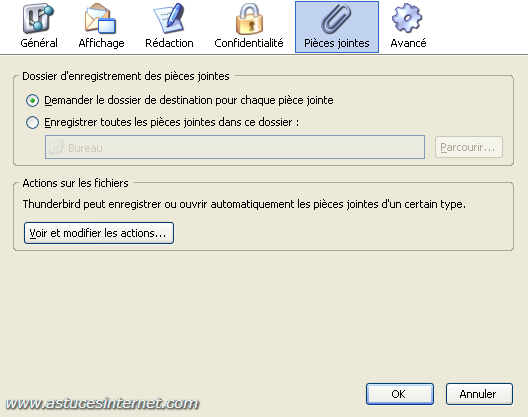Click the Rédaction tab label
Screen dimensions: 528x417
(169, 43)
